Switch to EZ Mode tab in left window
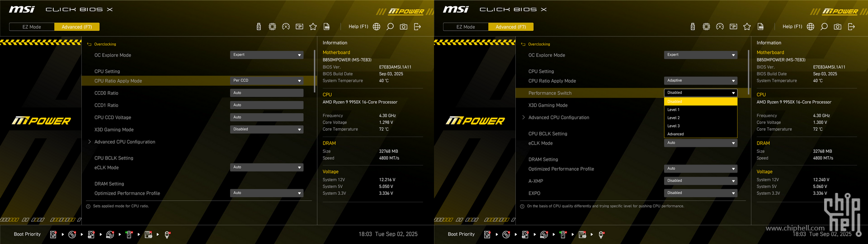 coord(32,27)
